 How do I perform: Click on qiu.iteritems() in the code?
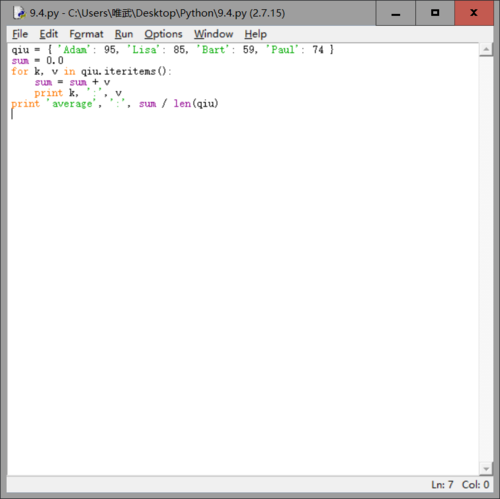pos(124,71)
